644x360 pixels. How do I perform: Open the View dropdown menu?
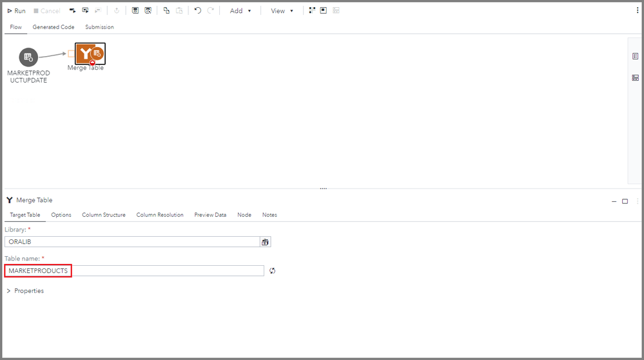(282, 11)
